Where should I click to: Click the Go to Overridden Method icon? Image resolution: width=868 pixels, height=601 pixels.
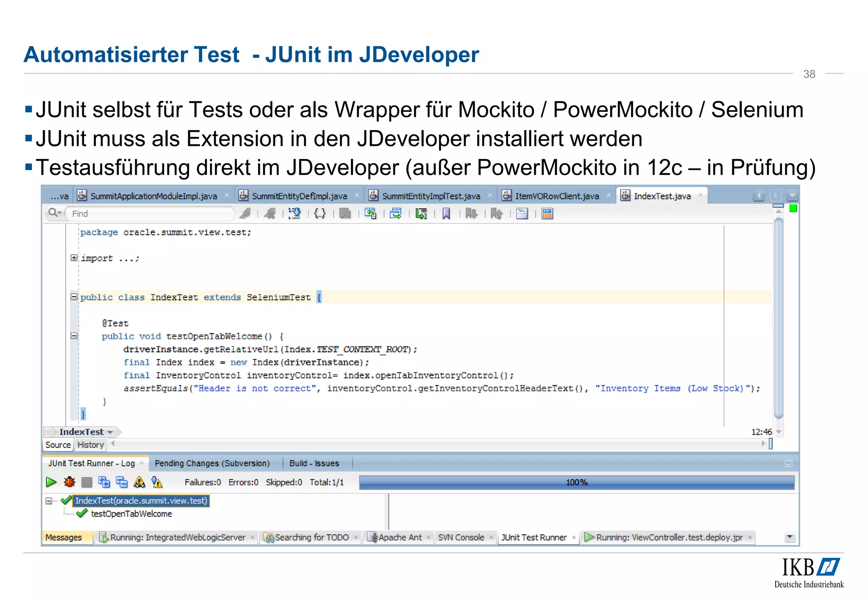pyautogui.click(x=370, y=214)
